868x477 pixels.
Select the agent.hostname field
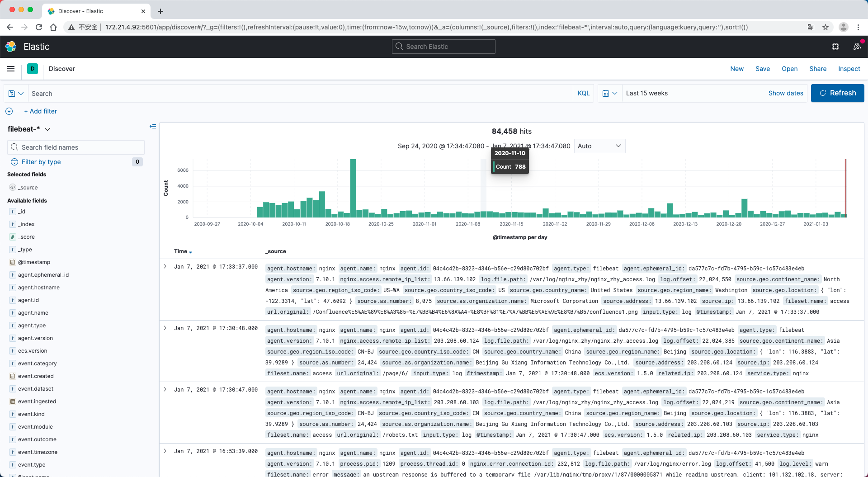point(38,288)
